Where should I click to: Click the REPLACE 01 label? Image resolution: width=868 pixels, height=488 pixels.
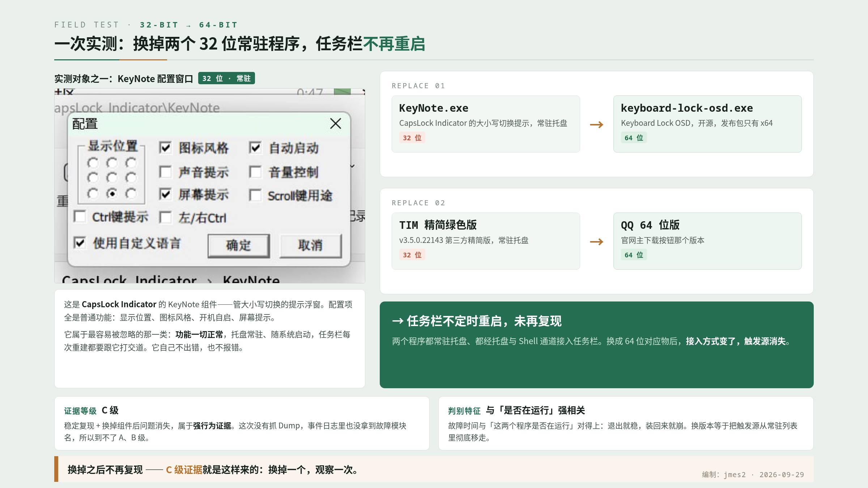418,86
